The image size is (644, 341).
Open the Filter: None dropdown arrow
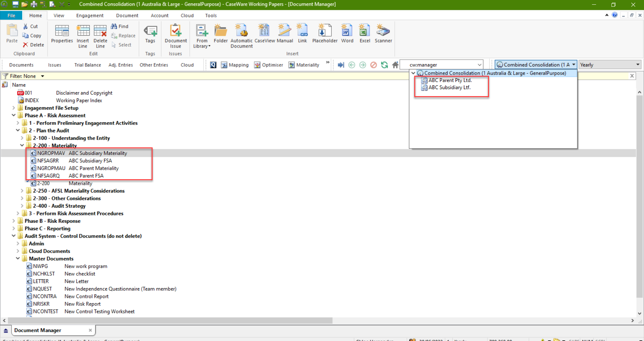(x=43, y=76)
